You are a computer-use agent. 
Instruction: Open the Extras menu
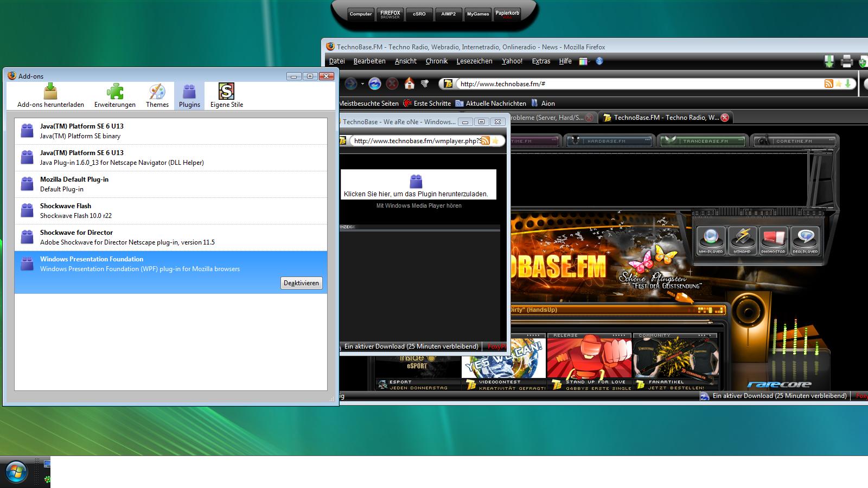point(541,61)
